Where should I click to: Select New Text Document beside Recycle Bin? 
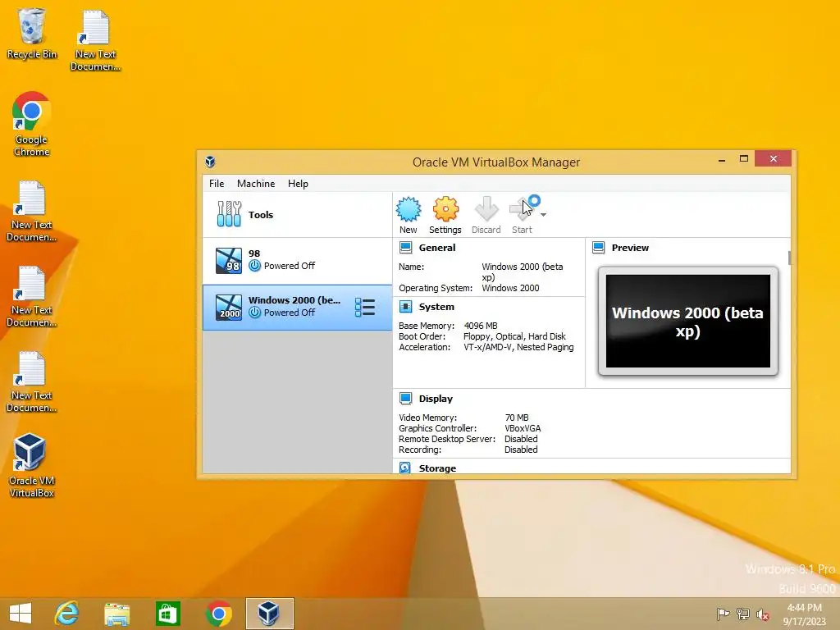pyautogui.click(x=95, y=40)
